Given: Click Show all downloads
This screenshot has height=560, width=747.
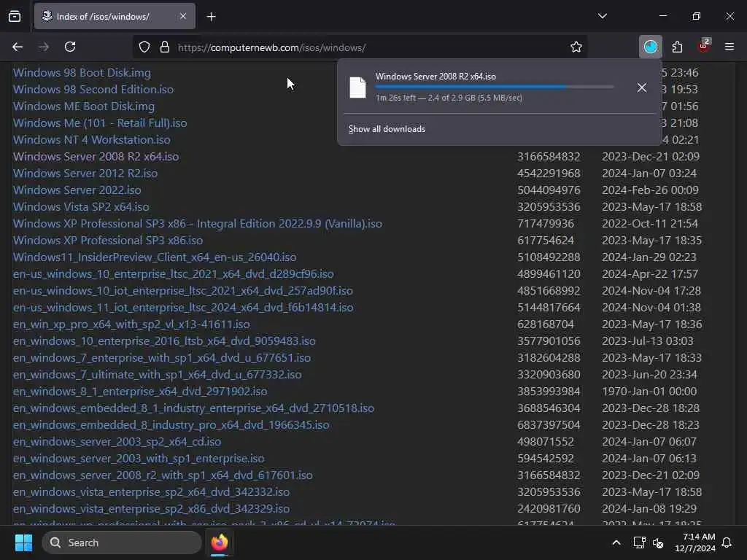Looking at the screenshot, I should point(387,129).
